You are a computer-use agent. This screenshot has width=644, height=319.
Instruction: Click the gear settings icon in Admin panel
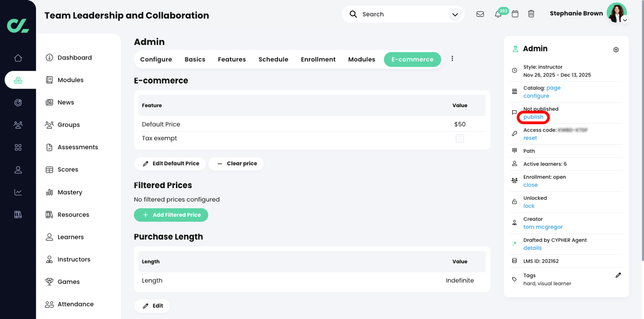(x=615, y=50)
